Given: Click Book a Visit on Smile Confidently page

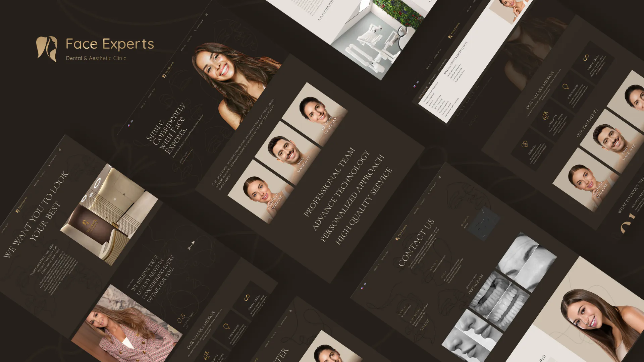Looking at the screenshot, I should [x=186, y=156].
